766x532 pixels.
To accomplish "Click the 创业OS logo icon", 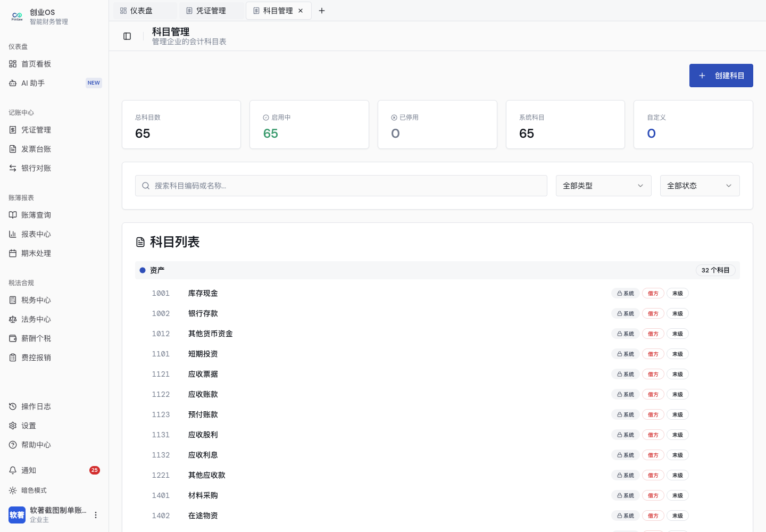I will coord(17,16).
